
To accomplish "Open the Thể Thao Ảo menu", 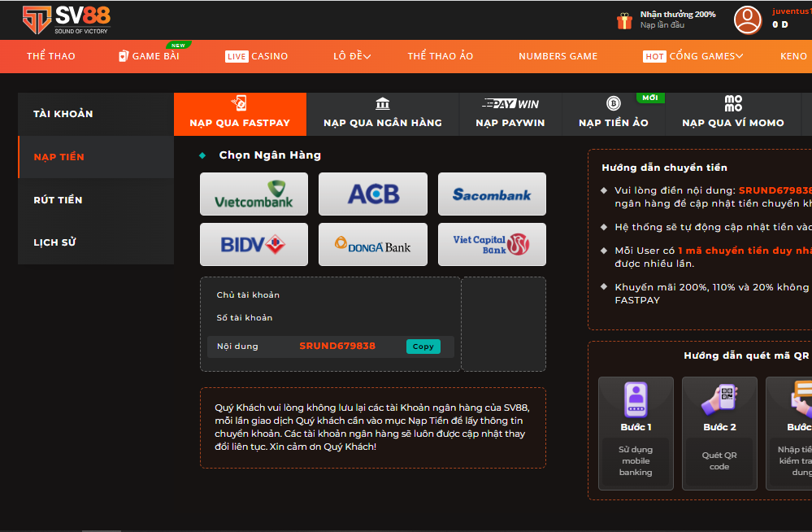I will [x=441, y=56].
